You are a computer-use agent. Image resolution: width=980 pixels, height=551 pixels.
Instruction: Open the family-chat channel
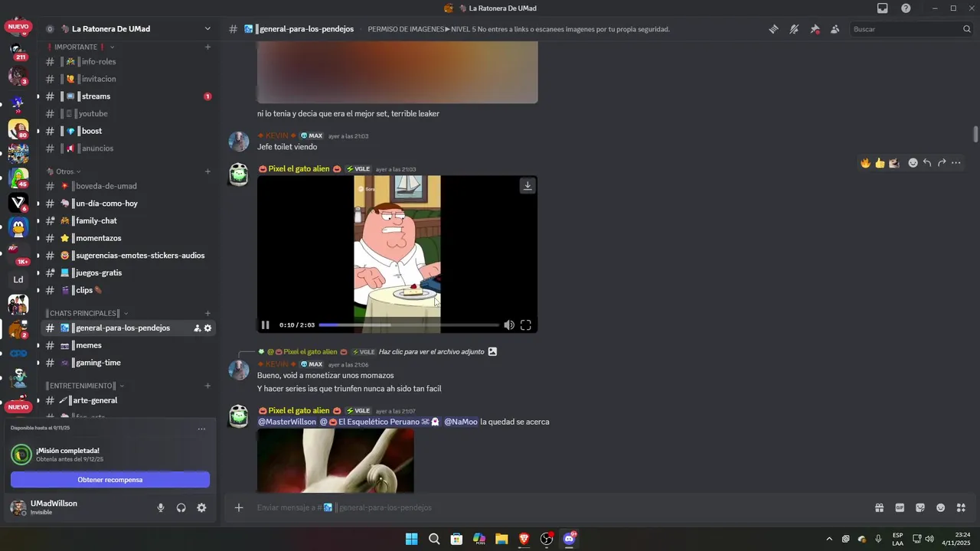coord(128,220)
